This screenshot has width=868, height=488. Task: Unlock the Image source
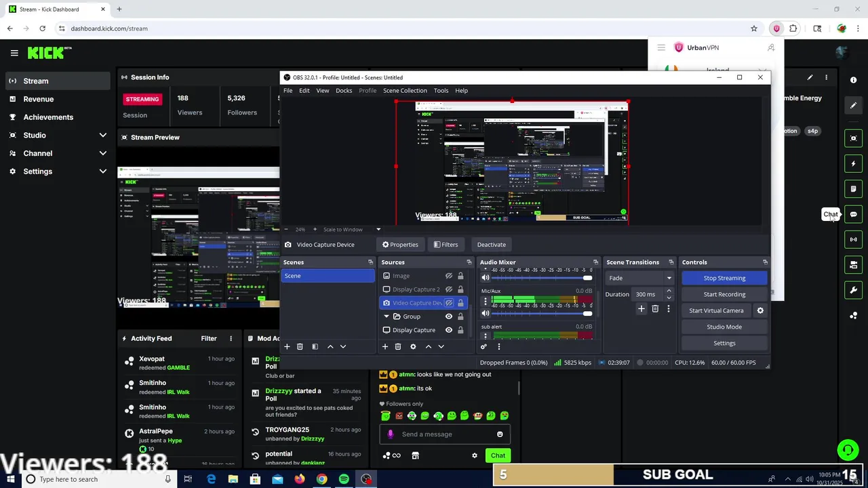[460, 276]
